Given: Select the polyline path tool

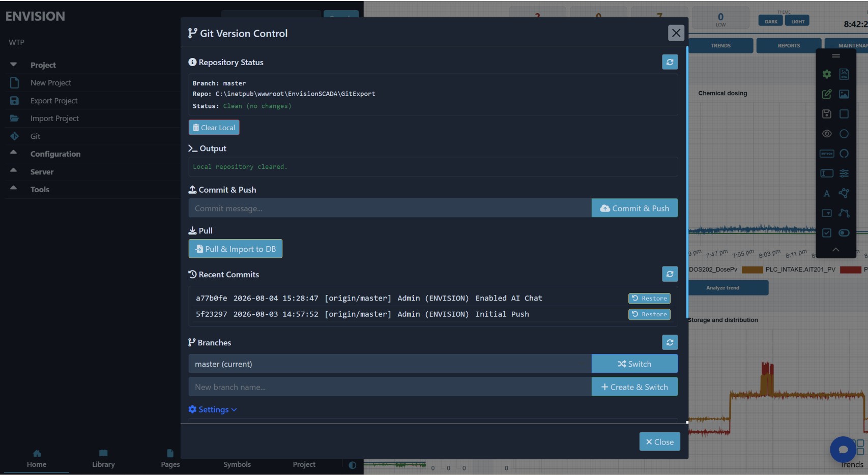Looking at the screenshot, I should coord(844,213).
